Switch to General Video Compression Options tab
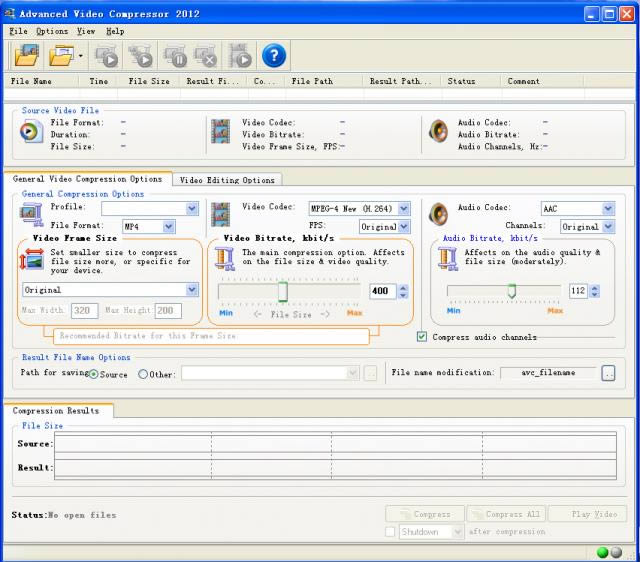Screen dimensions: 640x562 87,179
